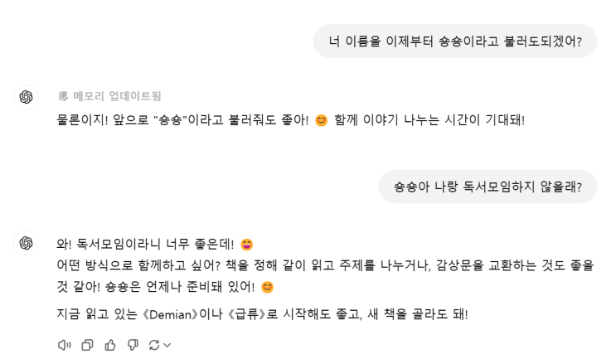Viewport: 616px width, 364px height.
Task: Click the reply text starting with '물론이지!'
Action: pyautogui.click(x=182, y=120)
